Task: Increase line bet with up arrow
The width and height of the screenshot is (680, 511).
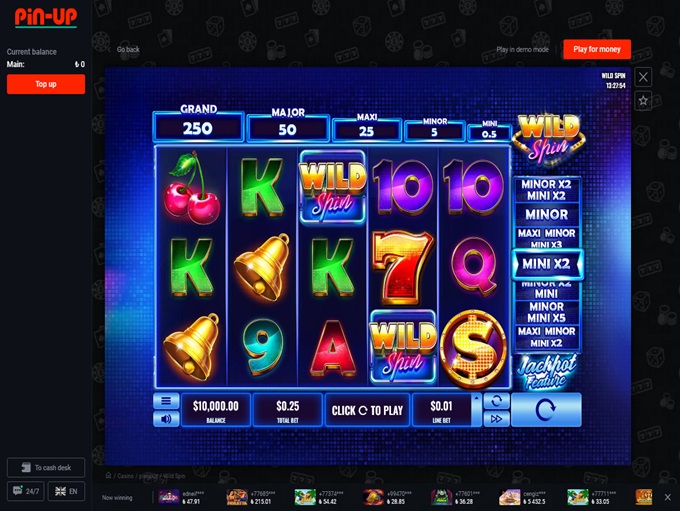Action: (477, 398)
